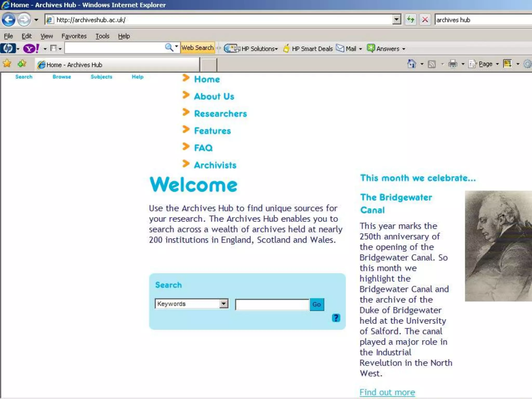The image size is (532, 399).
Task: Click the Add to Favorites icon
Action: pyautogui.click(x=22, y=64)
